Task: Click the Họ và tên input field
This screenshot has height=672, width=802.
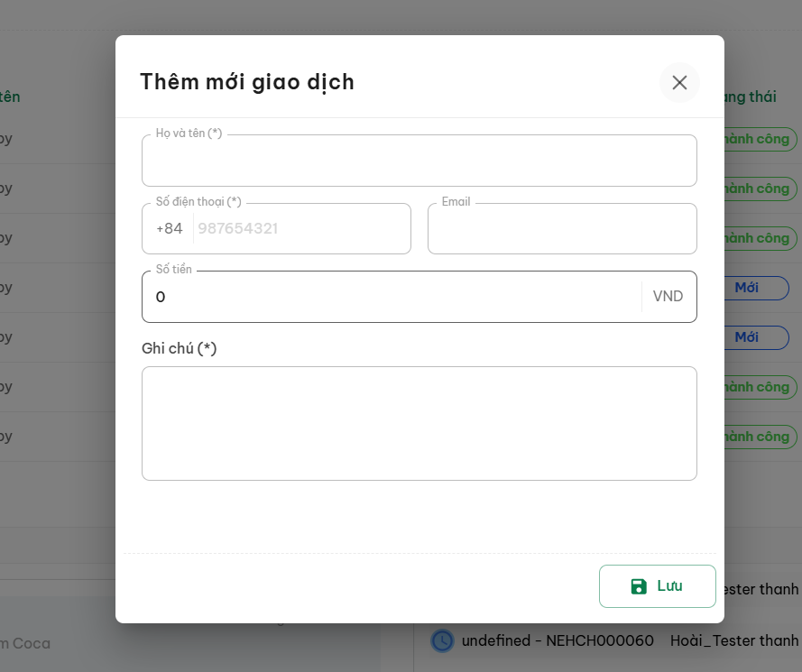Action: [x=419, y=161]
